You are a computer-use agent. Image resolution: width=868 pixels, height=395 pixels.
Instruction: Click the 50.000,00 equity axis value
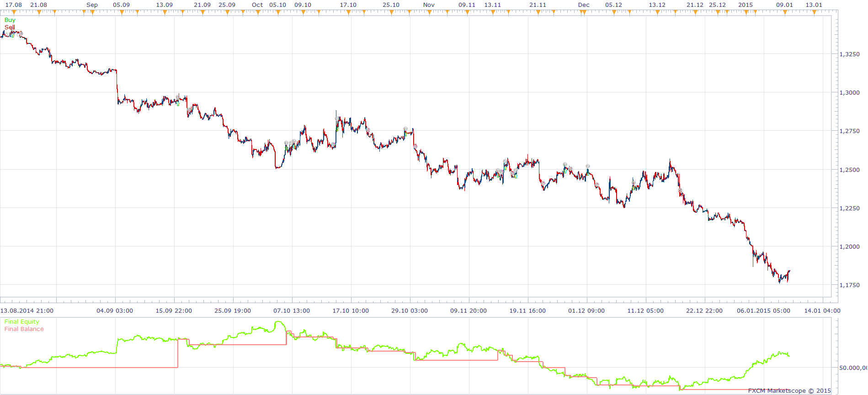point(853,368)
